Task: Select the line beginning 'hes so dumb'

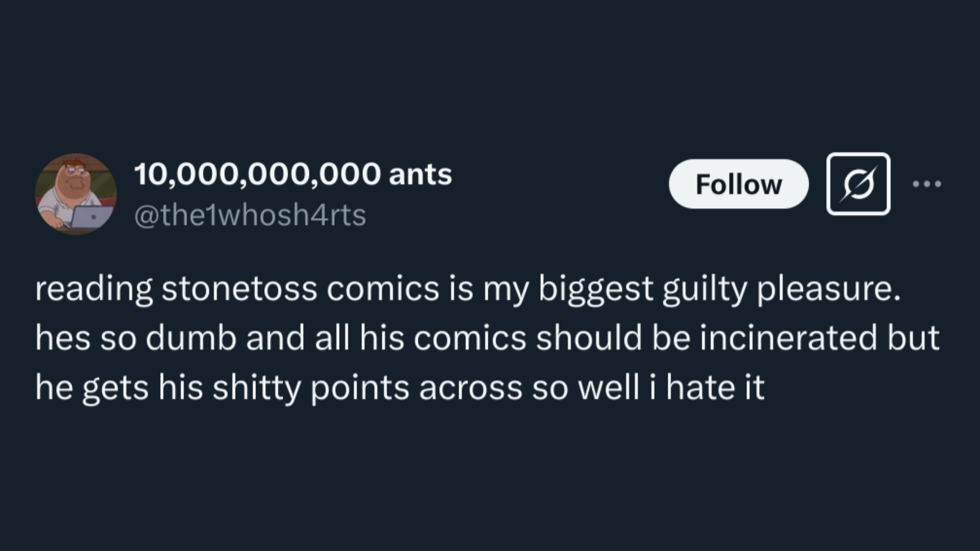Action: (x=487, y=338)
